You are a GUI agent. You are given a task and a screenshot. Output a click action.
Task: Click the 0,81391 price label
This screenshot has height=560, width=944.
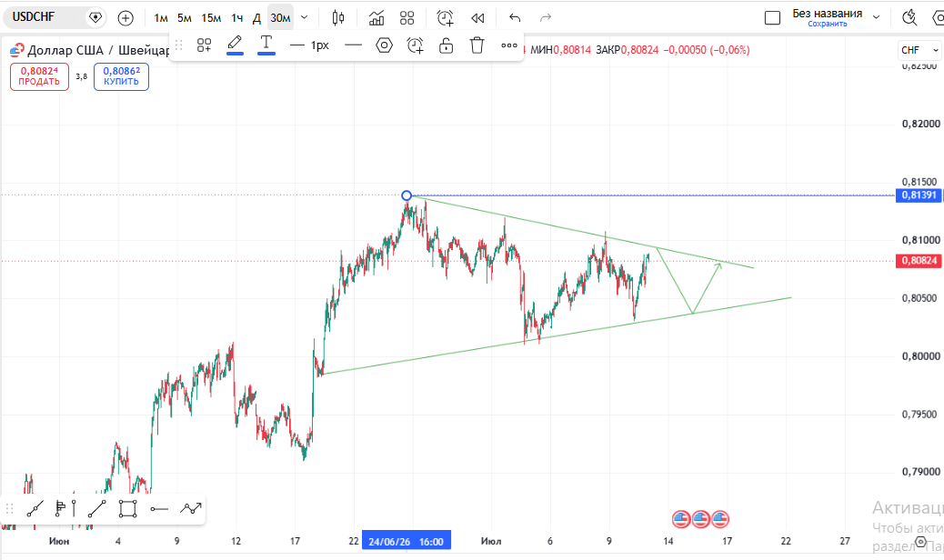point(919,195)
